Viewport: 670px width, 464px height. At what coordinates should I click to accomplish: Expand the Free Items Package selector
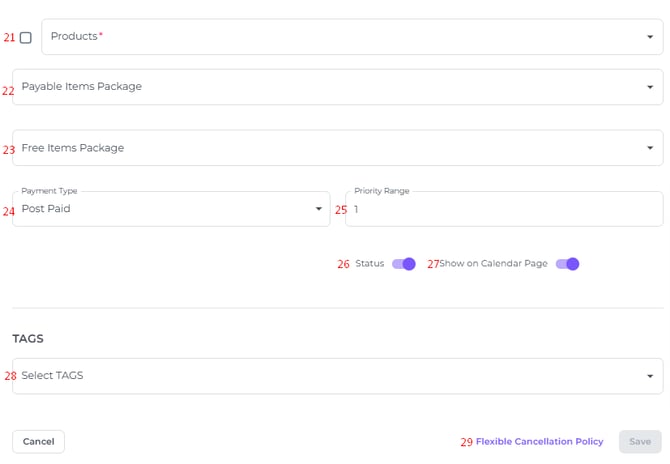point(330,148)
